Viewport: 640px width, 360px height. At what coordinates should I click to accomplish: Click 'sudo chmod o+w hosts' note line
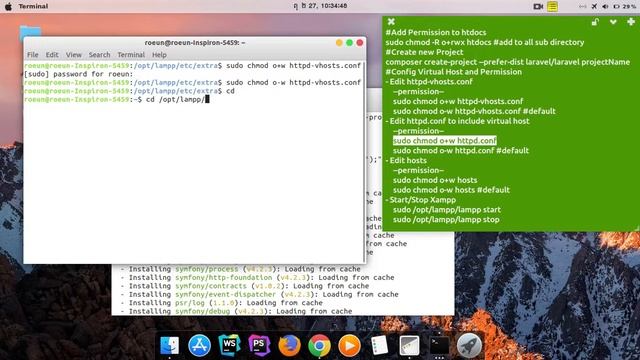coord(435,180)
